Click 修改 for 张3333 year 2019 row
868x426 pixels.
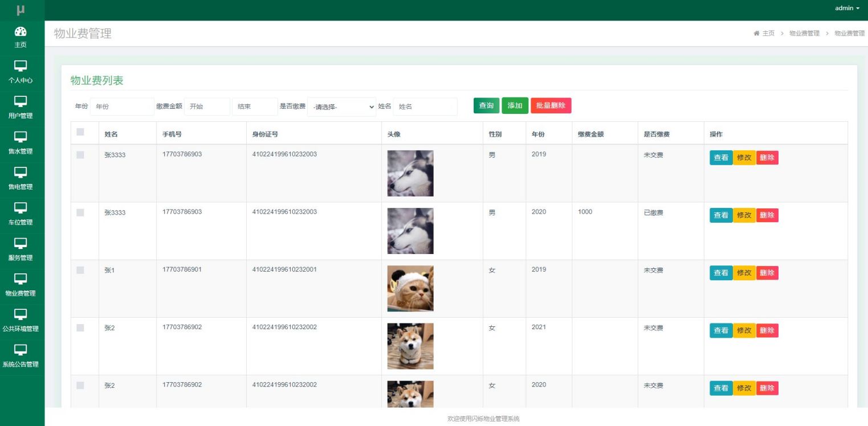(x=744, y=158)
